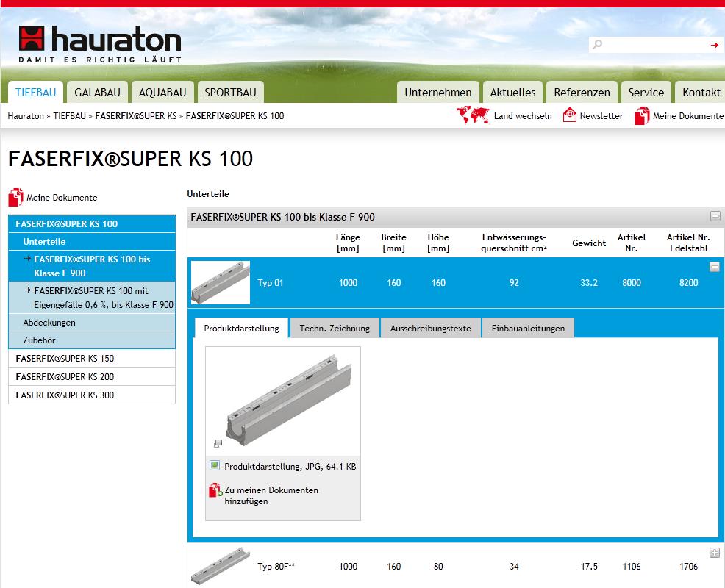The width and height of the screenshot is (725, 588).
Task: Select FASERFIX®SUPER KS 300 in sidebar
Action: [x=92, y=395]
